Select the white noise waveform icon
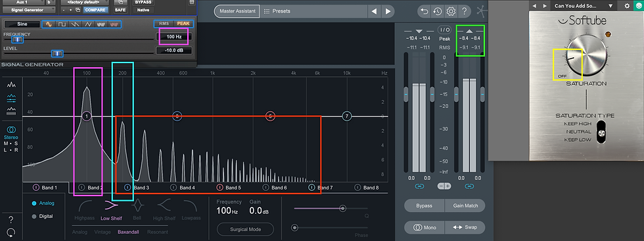Viewport: 644px width, 241px height. click(101, 24)
